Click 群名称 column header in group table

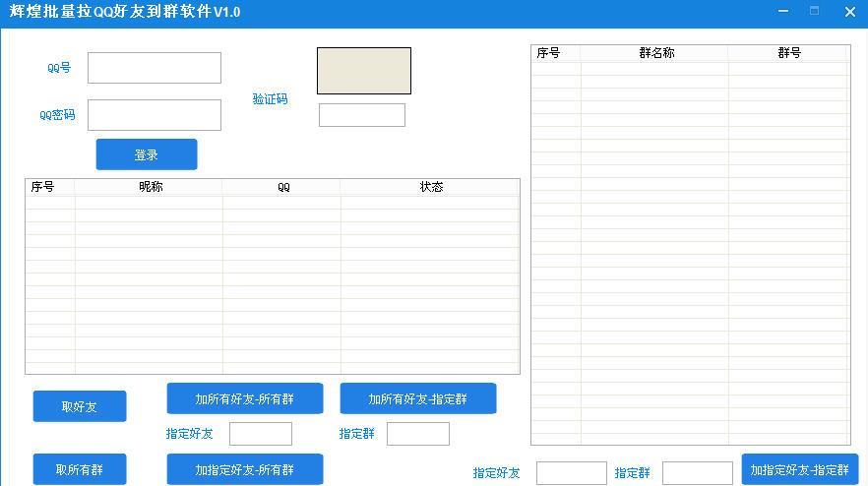(x=654, y=53)
